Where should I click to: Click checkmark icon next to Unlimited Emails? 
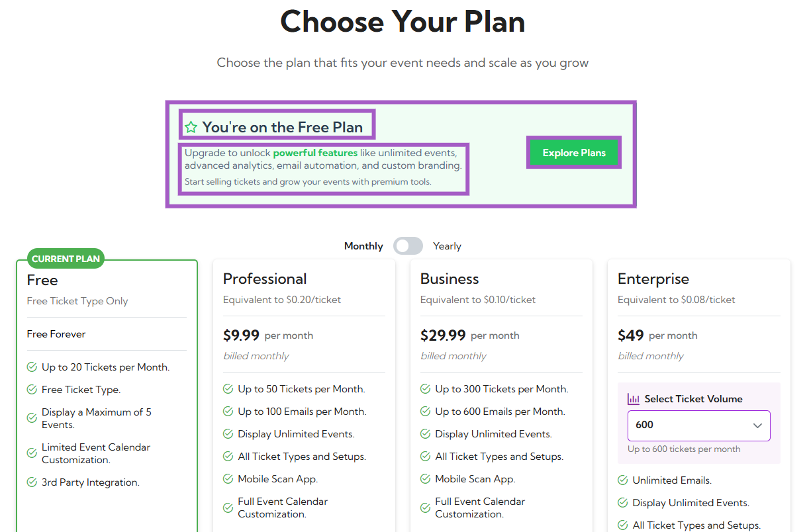pos(622,480)
